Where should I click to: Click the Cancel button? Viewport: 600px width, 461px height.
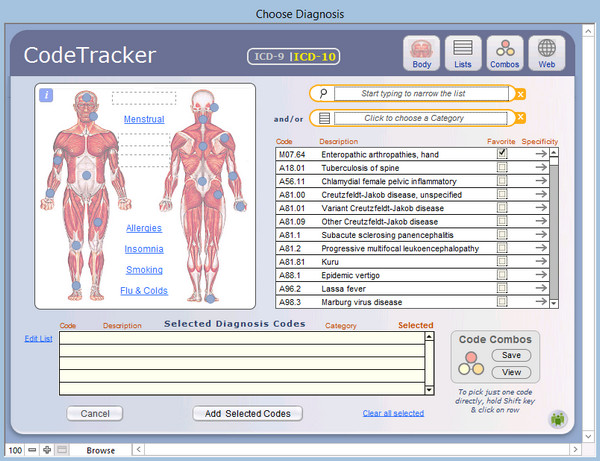coord(95,414)
